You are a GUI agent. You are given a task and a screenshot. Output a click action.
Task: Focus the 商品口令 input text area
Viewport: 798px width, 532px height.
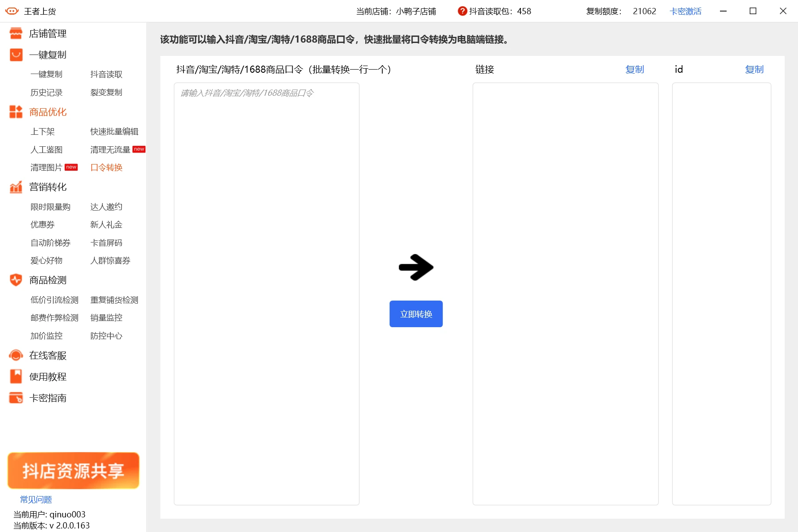pos(266,294)
